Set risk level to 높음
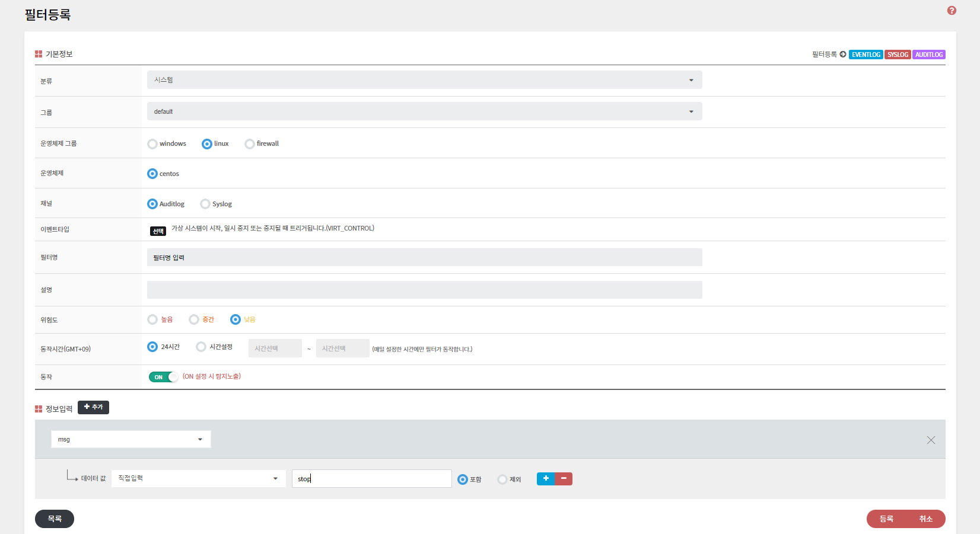Image resolution: width=980 pixels, height=534 pixels. (x=152, y=319)
